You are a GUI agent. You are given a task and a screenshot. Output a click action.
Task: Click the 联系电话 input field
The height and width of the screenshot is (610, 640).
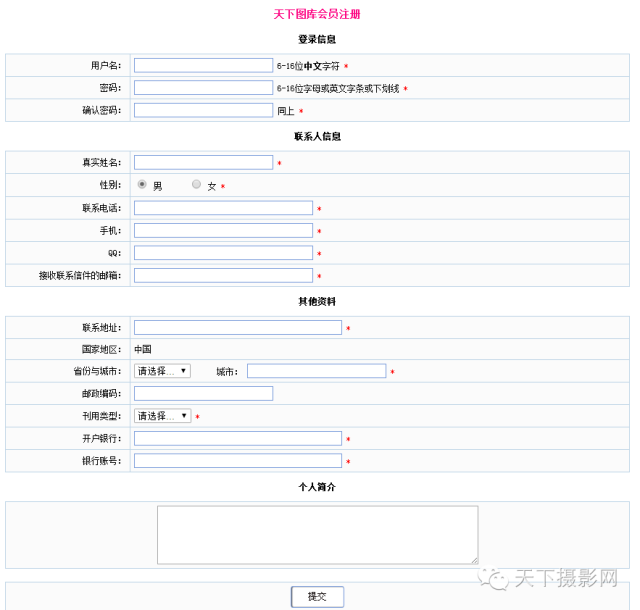[x=223, y=208]
